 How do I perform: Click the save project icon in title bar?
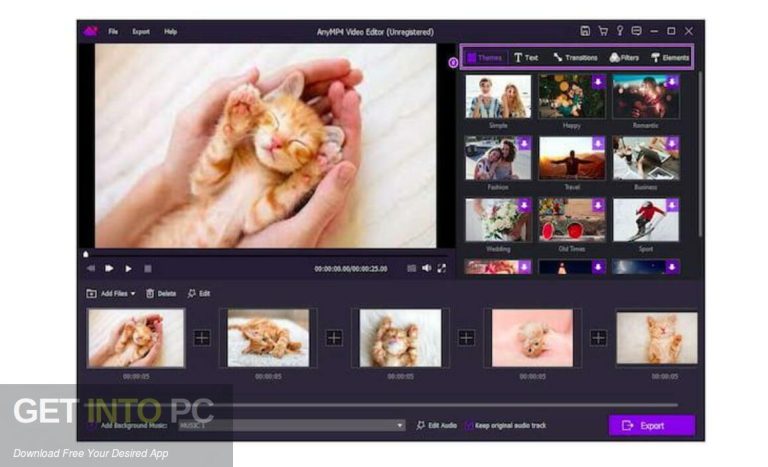tap(585, 31)
